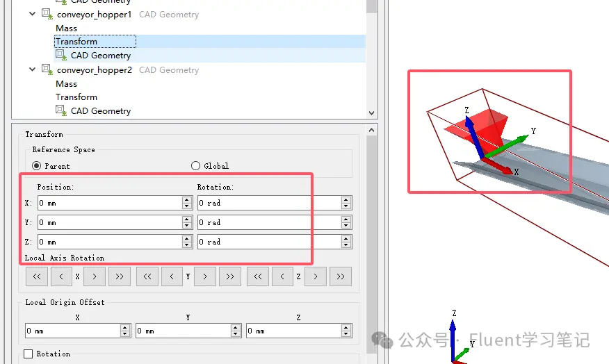Rotate Y axis fast forward with double-right arrow
This screenshot has height=364, width=609.
pos(230,276)
